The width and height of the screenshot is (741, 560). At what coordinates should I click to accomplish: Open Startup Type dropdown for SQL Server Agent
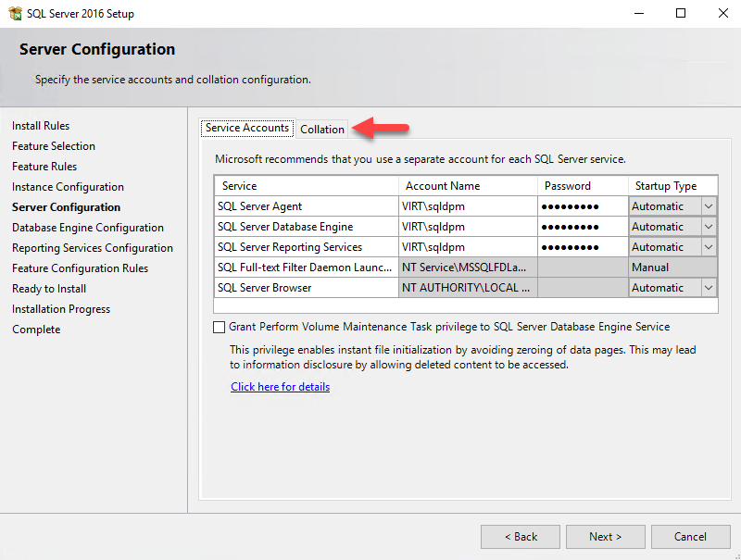tap(709, 206)
